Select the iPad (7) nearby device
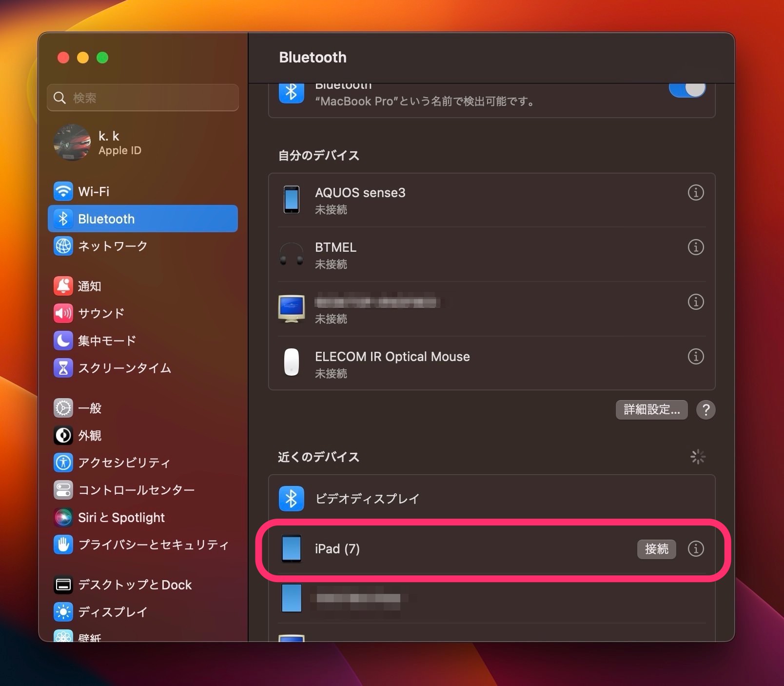Screen dimensions: 784x686 [491, 548]
